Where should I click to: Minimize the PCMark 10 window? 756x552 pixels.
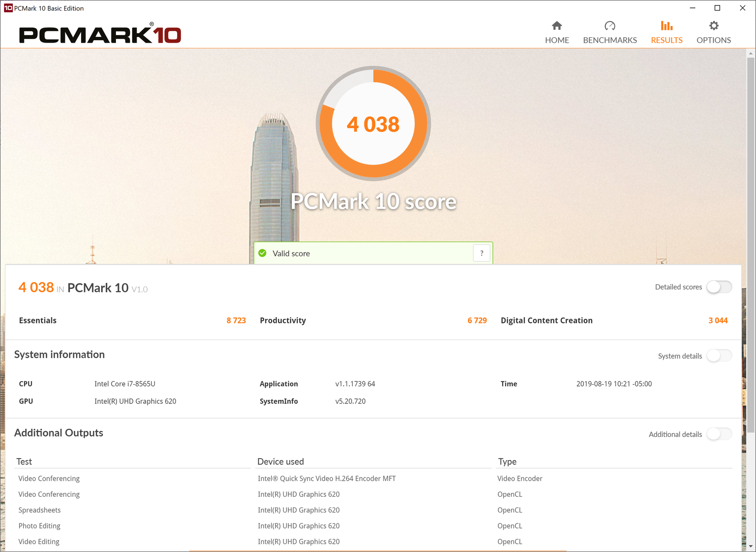pyautogui.click(x=693, y=8)
